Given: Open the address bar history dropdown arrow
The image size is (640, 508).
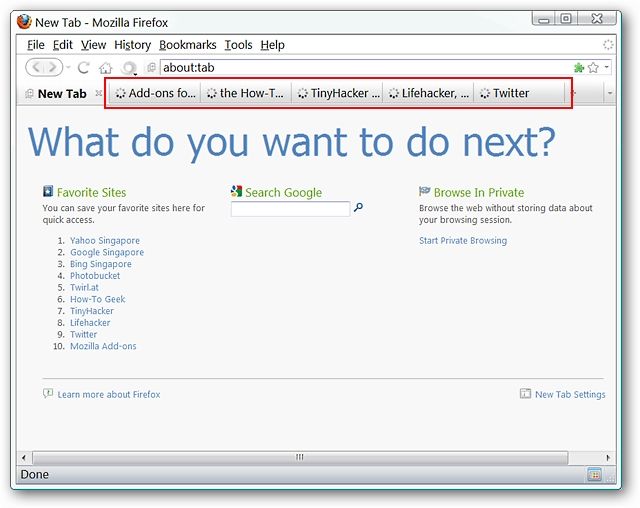Looking at the screenshot, I should [x=607, y=67].
